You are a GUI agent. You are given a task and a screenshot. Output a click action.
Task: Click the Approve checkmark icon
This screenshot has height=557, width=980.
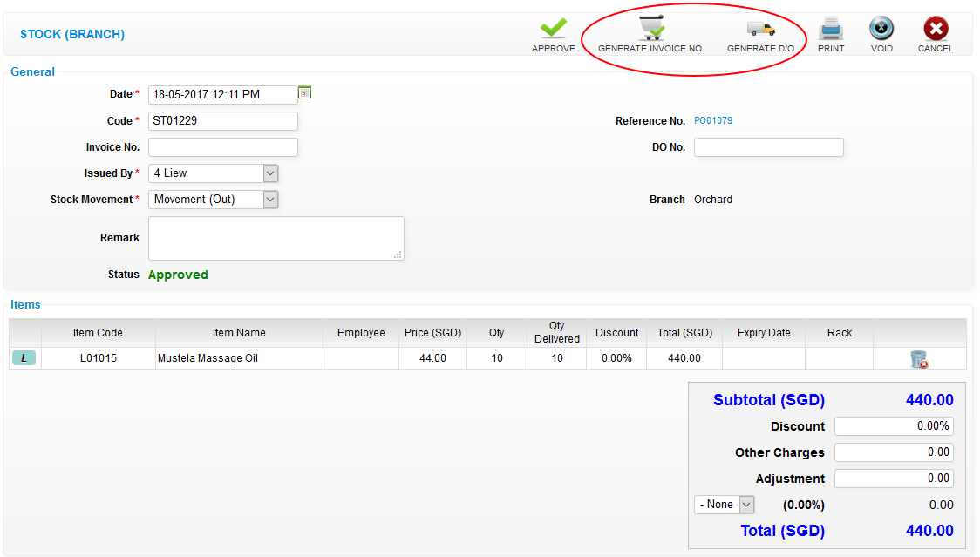point(553,28)
